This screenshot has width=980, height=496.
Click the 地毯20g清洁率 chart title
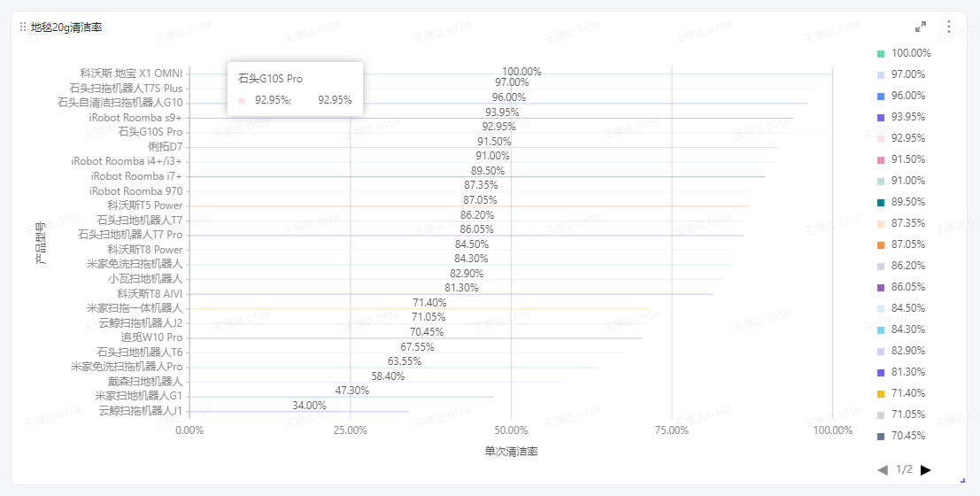(66, 27)
